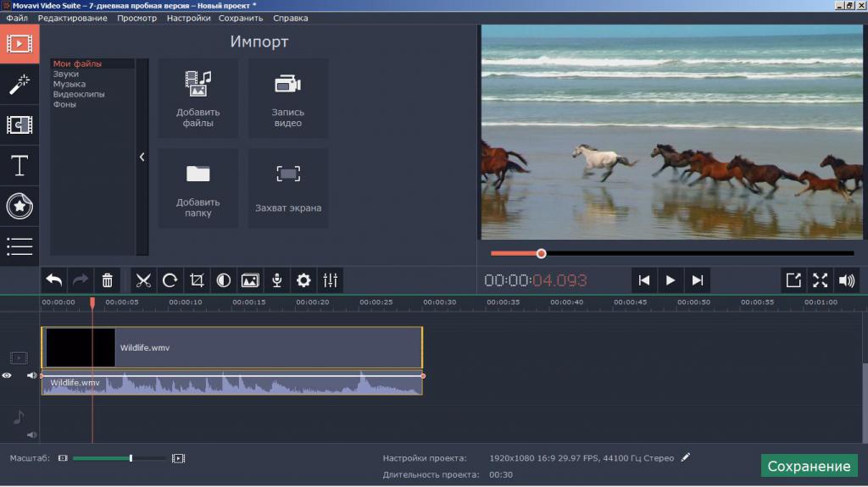Screen dimensions: 868x487
Task: Select Звуки category
Action: [66, 74]
